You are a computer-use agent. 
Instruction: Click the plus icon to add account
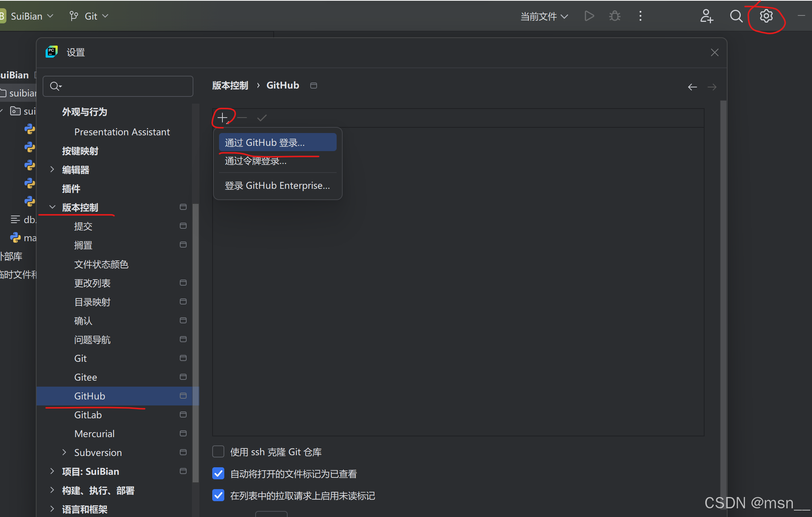[222, 117]
